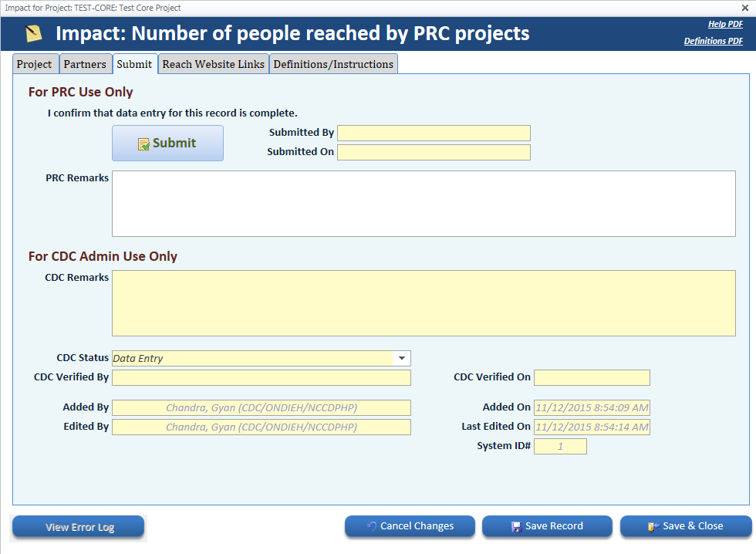
Task: Click into the Submitted By field
Action: point(434,133)
